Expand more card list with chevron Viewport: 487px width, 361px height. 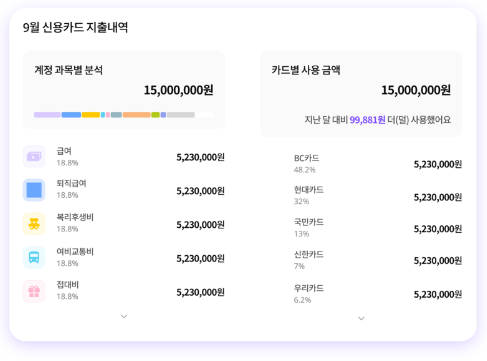pos(361,318)
